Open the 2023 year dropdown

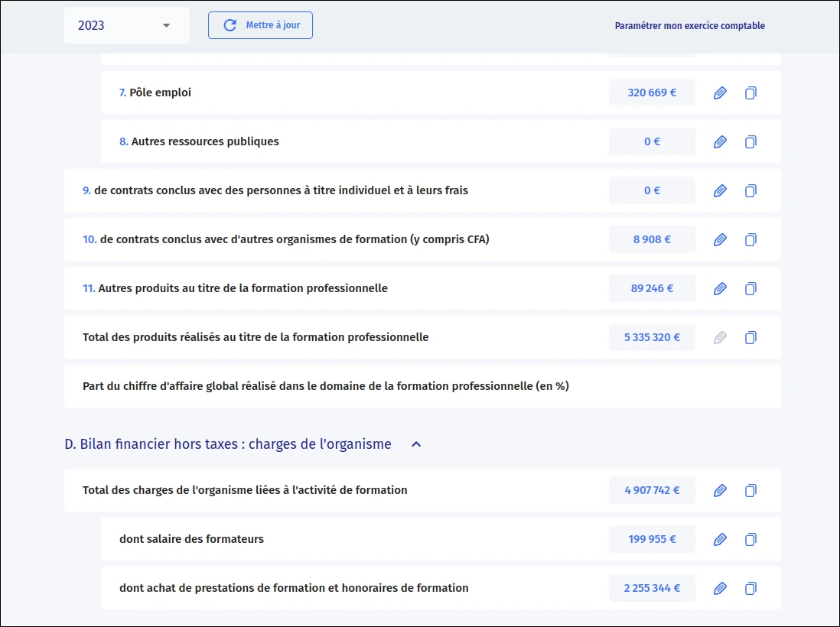coord(126,25)
